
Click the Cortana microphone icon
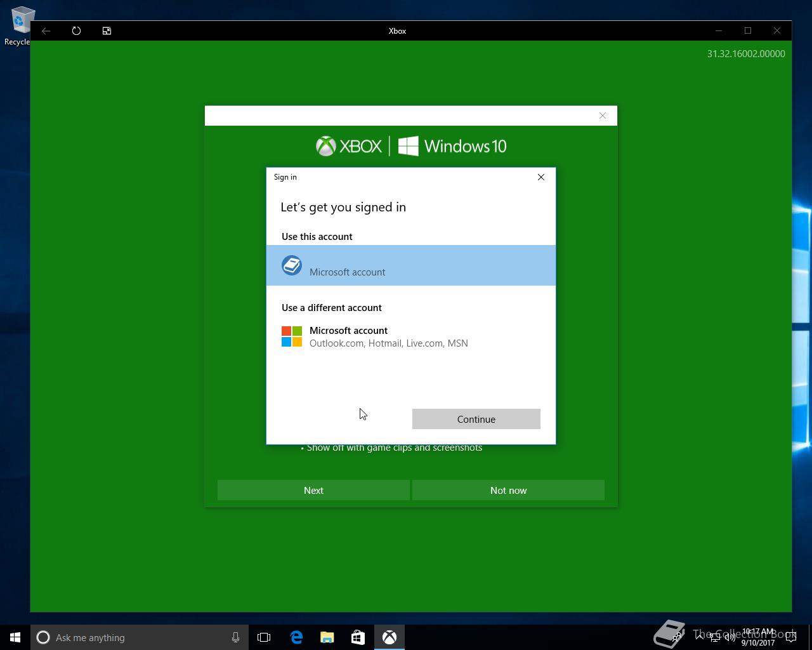(x=235, y=637)
